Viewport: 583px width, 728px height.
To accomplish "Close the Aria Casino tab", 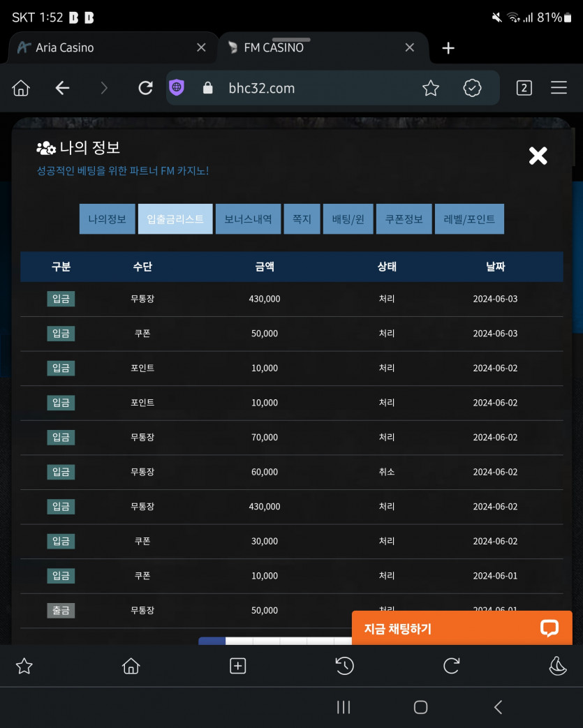I will point(201,47).
